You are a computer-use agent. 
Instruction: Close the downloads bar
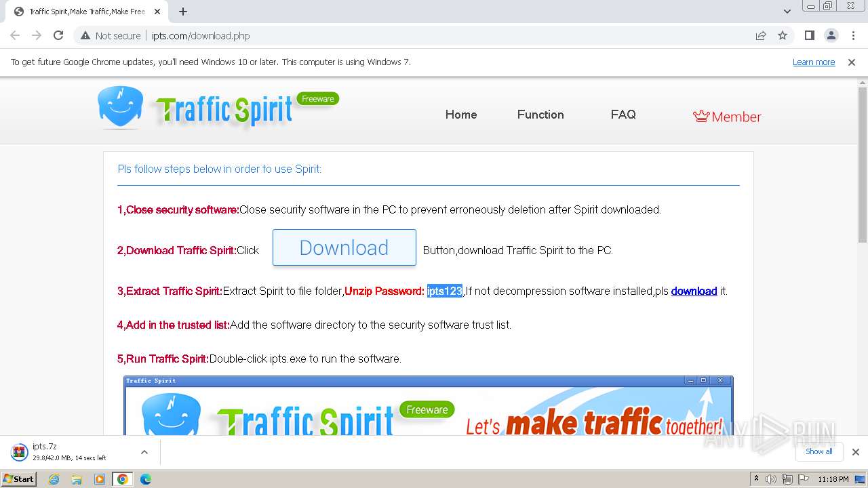tap(855, 452)
